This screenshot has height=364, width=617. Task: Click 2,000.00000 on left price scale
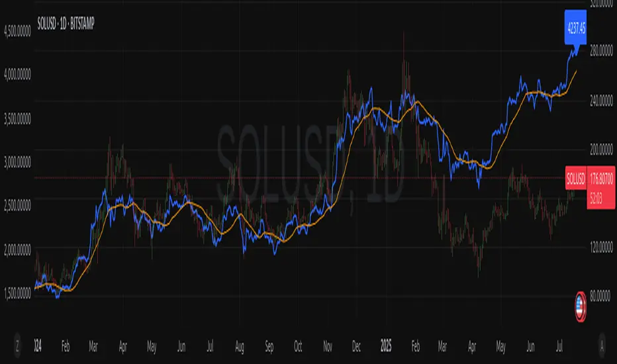point(17,250)
